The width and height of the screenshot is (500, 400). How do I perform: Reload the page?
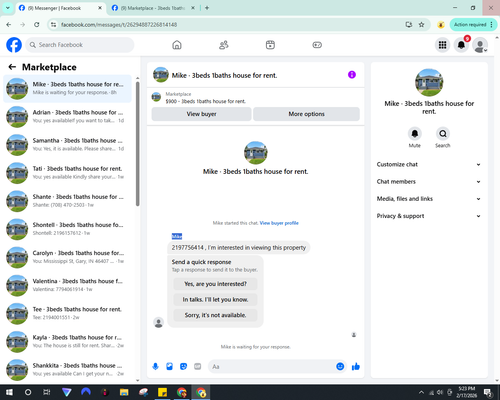point(37,24)
